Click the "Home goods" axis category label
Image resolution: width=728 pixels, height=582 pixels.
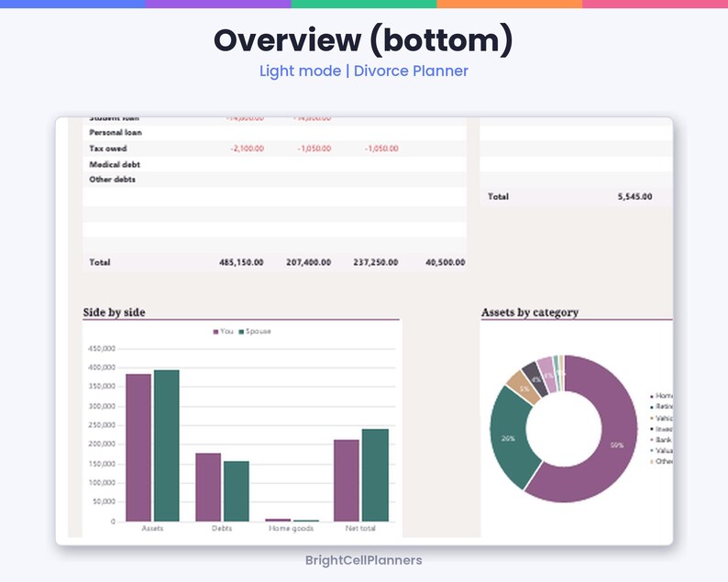291,528
